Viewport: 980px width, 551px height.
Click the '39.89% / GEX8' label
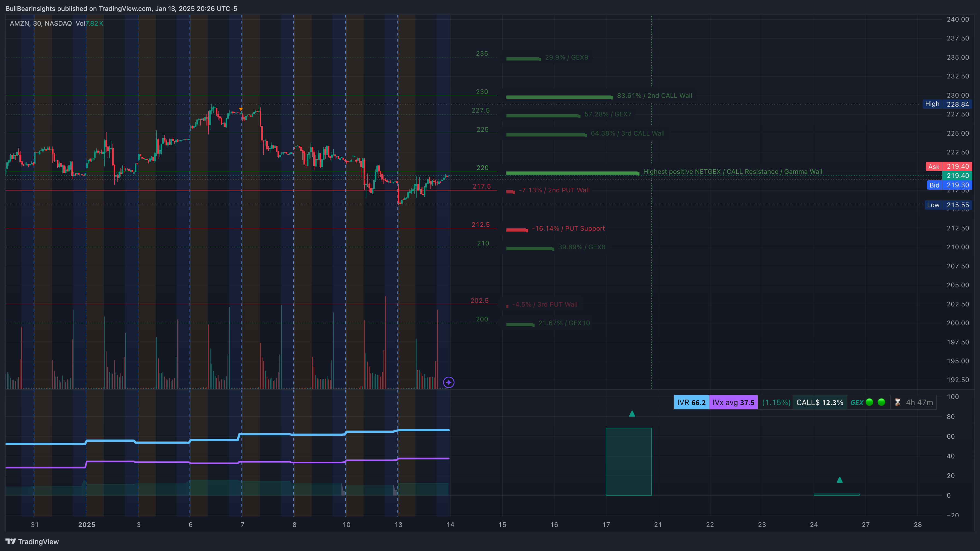coord(581,247)
